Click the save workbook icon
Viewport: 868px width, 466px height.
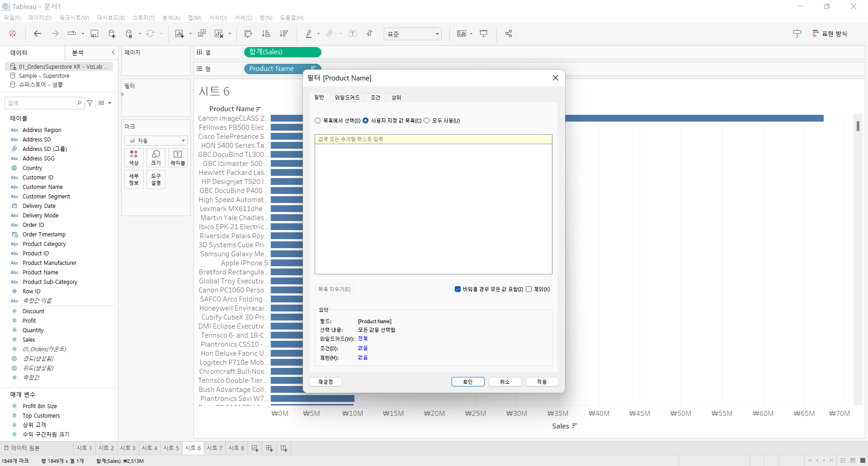tap(94, 33)
